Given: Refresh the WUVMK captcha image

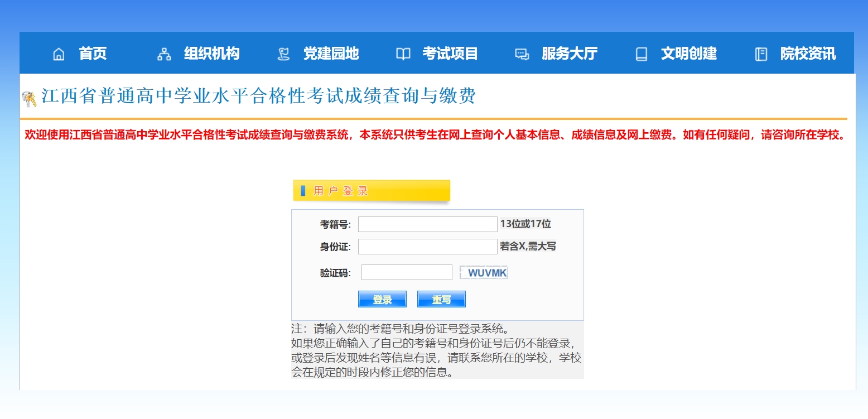Looking at the screenshot, I should coord(484,273).
